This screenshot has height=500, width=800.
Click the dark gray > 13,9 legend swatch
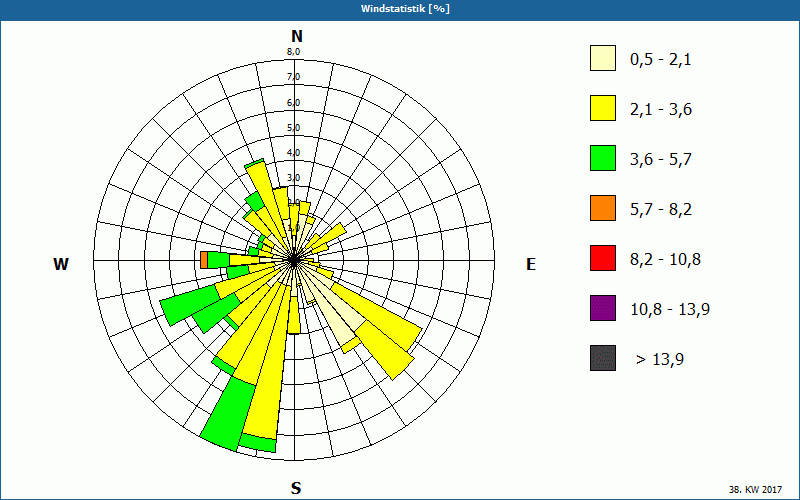coord(603,358)
